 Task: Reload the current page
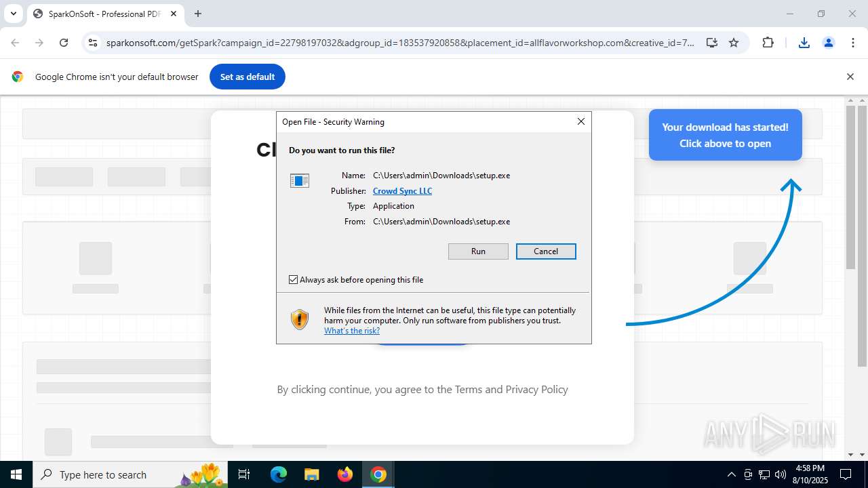[64, 43]
